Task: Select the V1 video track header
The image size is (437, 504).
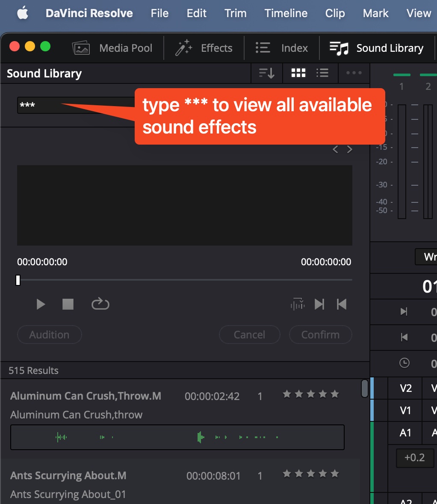Action: point(405,410)
